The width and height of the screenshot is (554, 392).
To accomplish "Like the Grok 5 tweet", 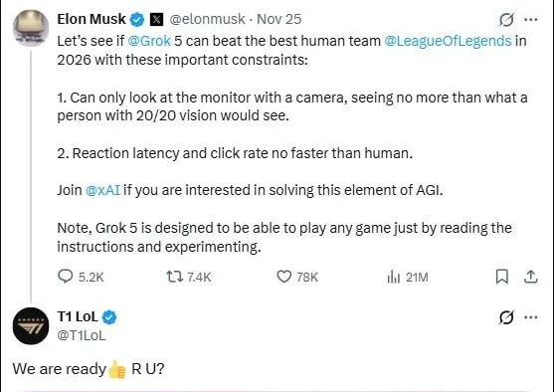I will click(297, 278).
